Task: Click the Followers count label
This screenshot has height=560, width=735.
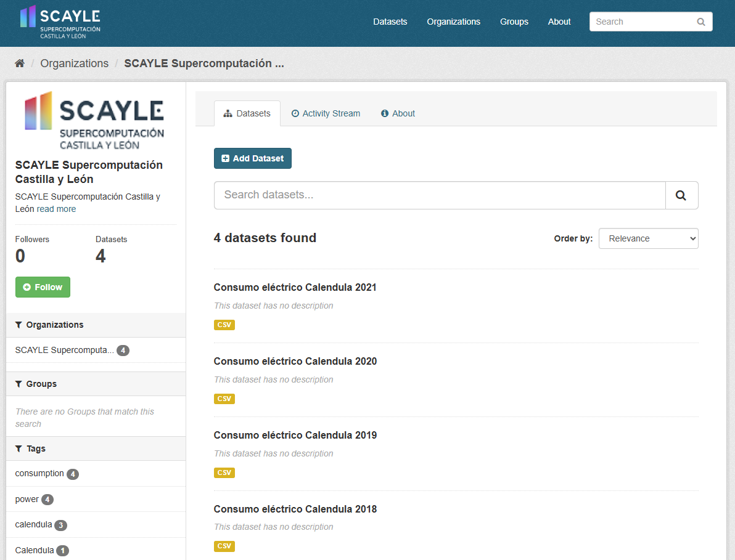Action: (x=32, y=240)
